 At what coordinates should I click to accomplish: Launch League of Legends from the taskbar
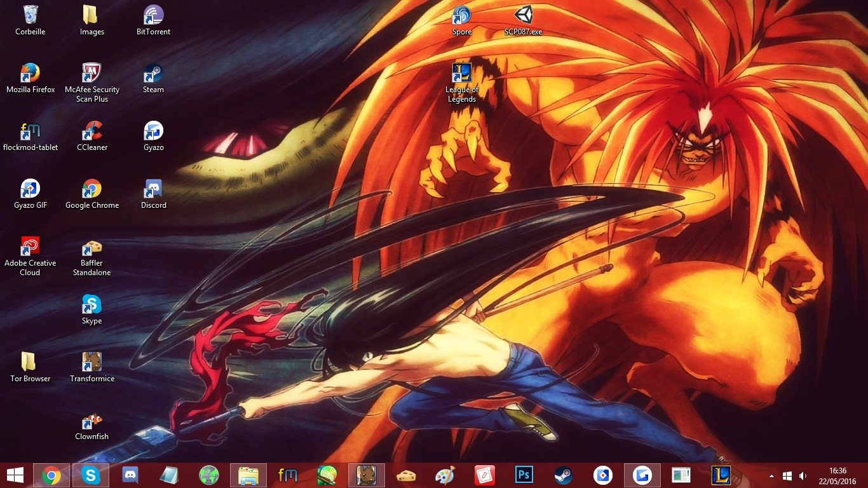click(721, 475)
